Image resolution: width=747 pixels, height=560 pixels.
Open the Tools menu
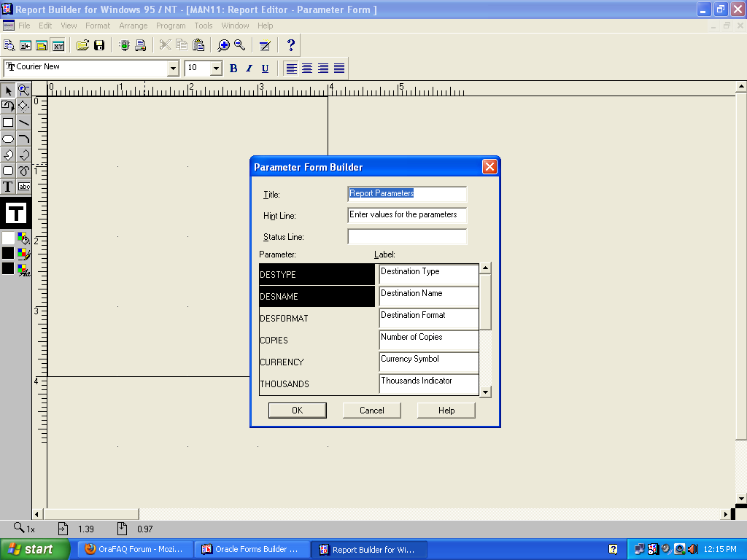[x=204, y=26]
